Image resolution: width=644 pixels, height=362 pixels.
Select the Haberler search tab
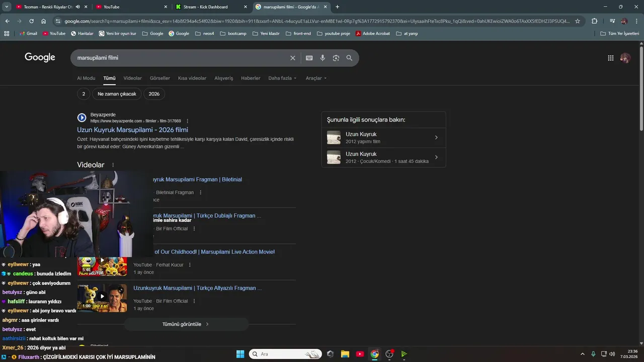pos(251,78)
